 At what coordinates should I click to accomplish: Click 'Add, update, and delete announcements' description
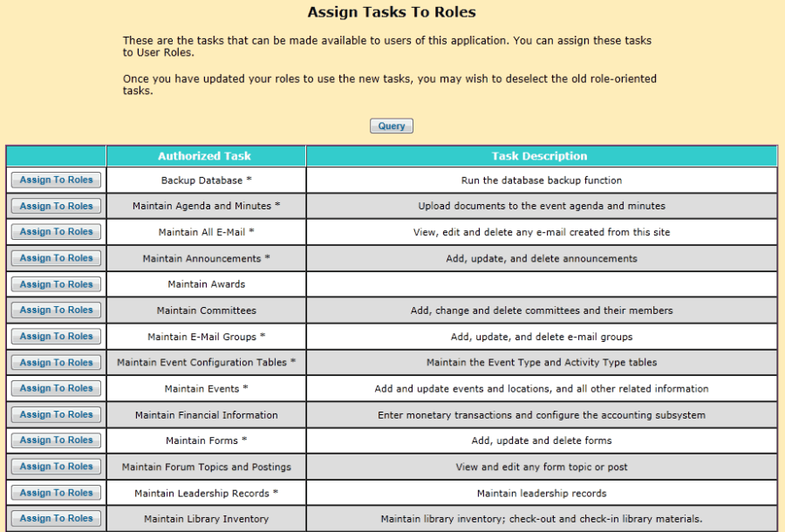tap(542, 258)
